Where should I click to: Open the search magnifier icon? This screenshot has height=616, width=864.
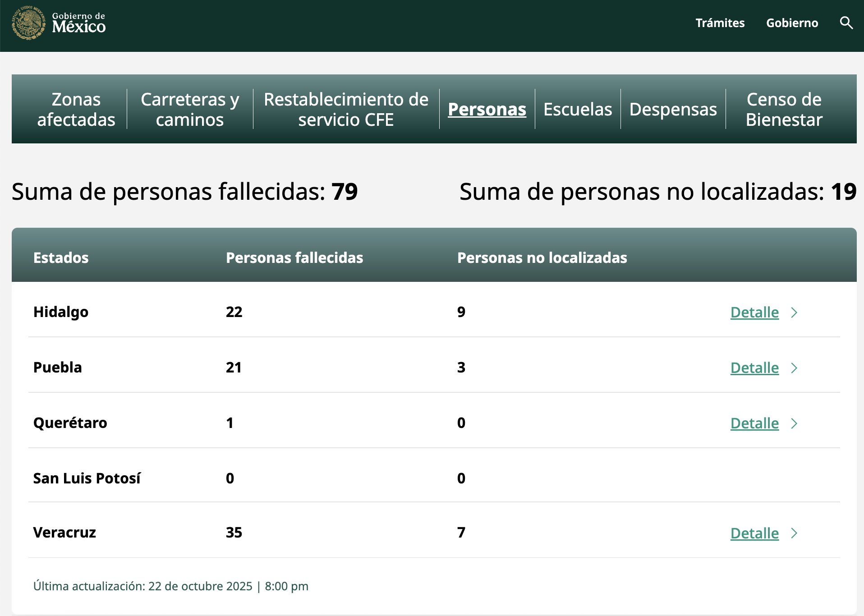pos(846,23)
